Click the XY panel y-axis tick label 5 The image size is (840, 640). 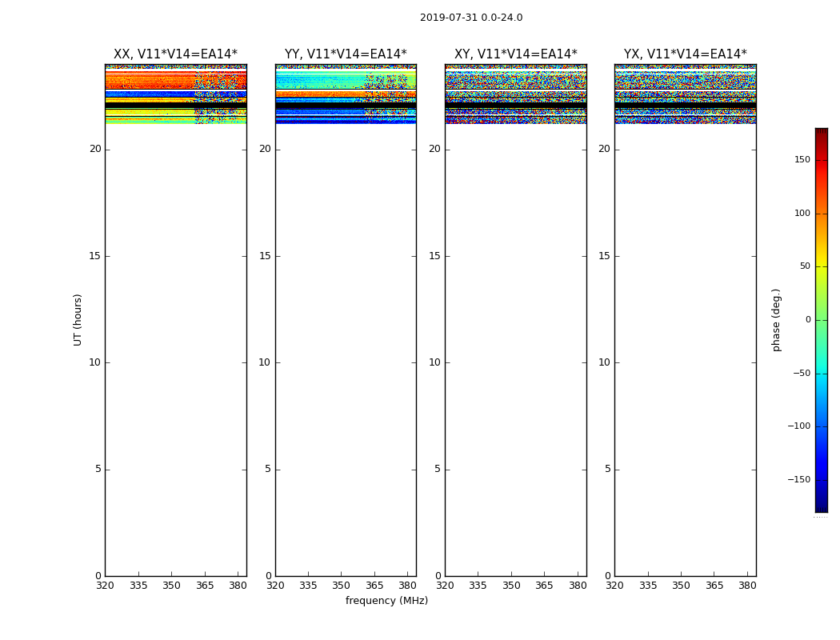pyautogui.click(x=438, y=469)
